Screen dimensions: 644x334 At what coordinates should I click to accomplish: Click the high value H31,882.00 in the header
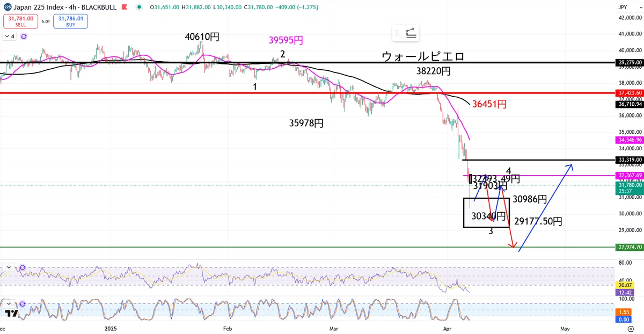coord(197,7)
